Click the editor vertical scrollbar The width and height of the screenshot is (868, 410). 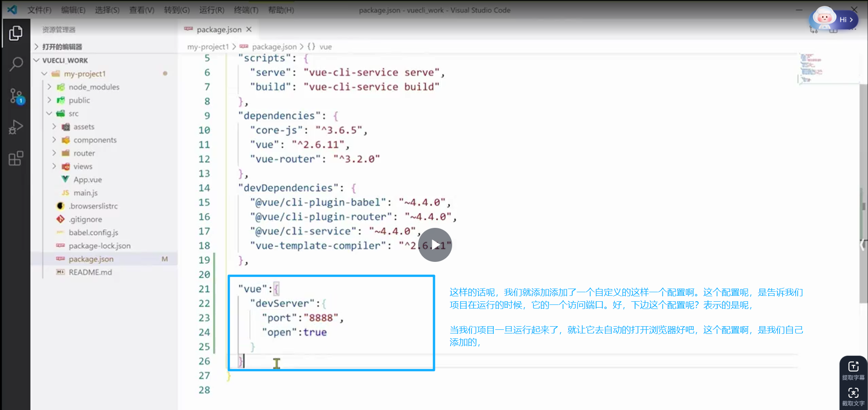point(863,193)
